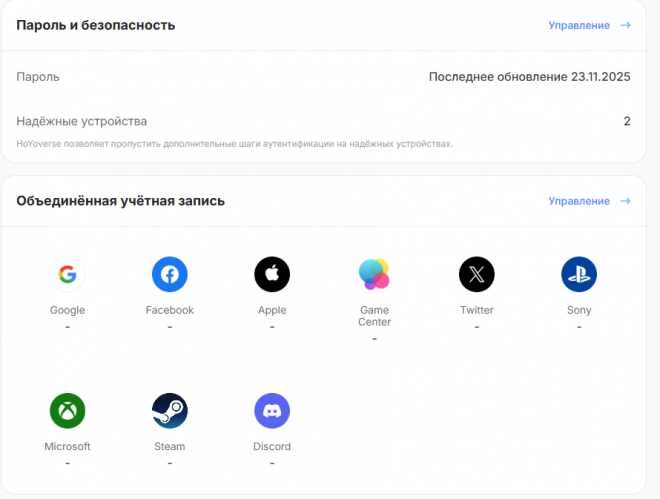Click the Sony label text
This screenshot has width=660, height=499.
579,310
